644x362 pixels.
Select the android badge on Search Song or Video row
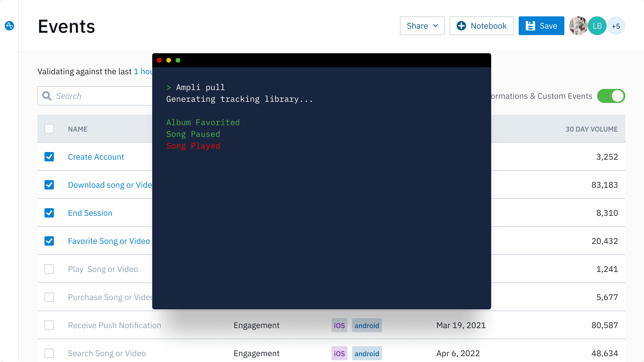tap(367, 353)
